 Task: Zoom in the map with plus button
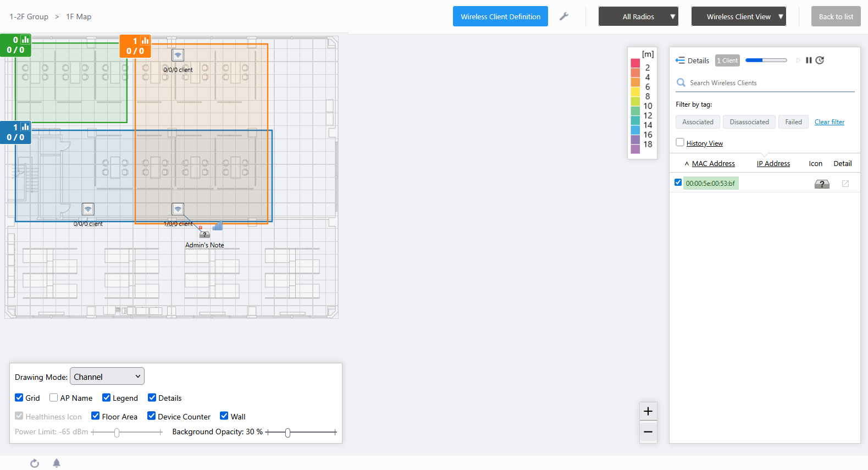tap(648, 411)
